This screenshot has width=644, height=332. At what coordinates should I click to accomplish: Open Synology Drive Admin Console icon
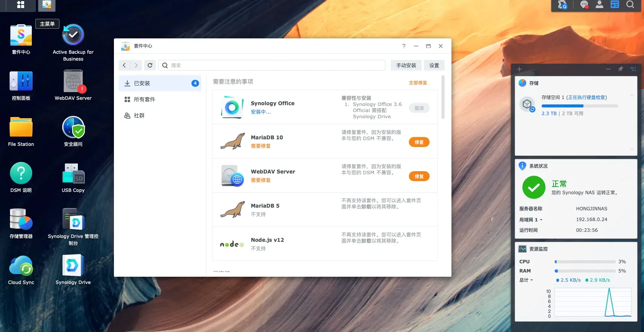tap(73, 220)
